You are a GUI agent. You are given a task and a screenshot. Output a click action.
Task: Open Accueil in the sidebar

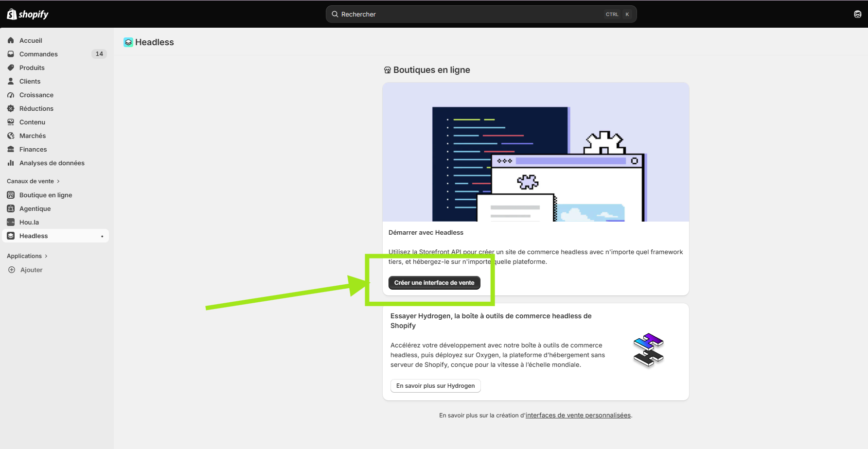[55, 40]
